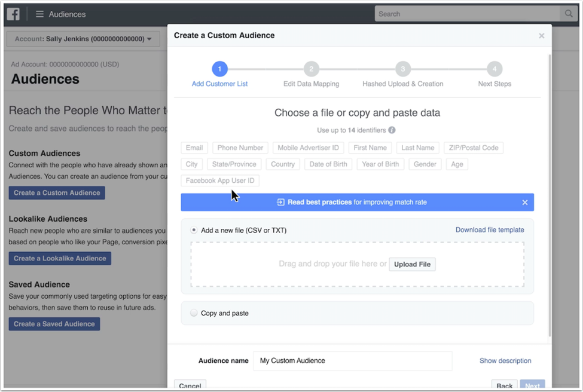Click the Upload File button
583x392 pixels.
click(x=412, y=264)
